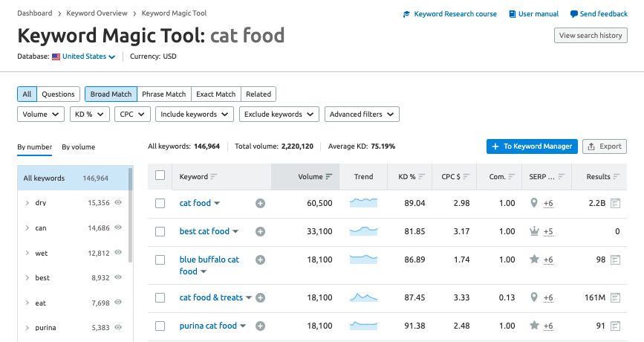Sort table by Volume column
Image resolution: width=644 pixels, height=342 pixels.
click(x=328, y=177)
